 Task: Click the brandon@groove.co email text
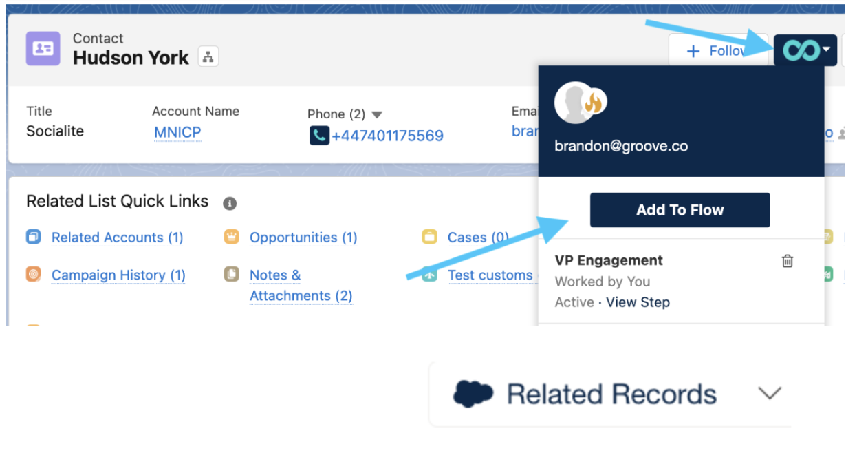(621, 146)
